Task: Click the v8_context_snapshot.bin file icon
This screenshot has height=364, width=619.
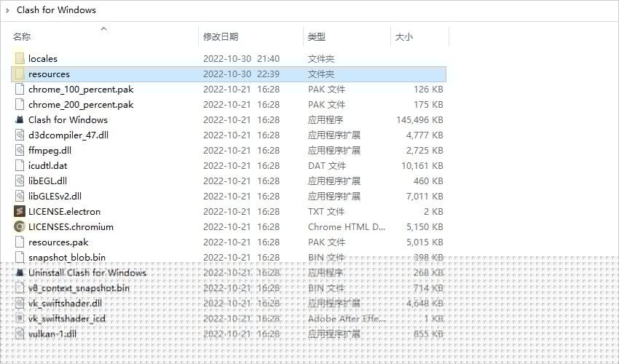Action: click(20, 288)
